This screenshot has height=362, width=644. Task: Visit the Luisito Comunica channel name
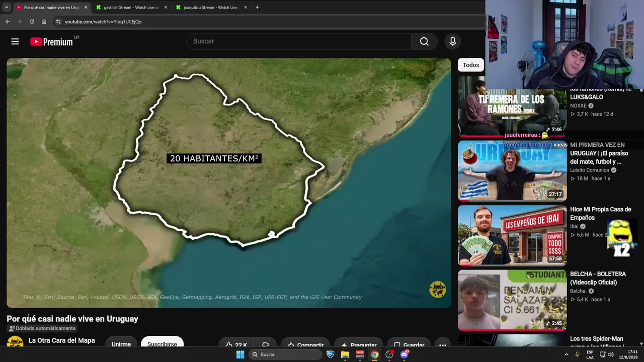[x=589, y=170]
